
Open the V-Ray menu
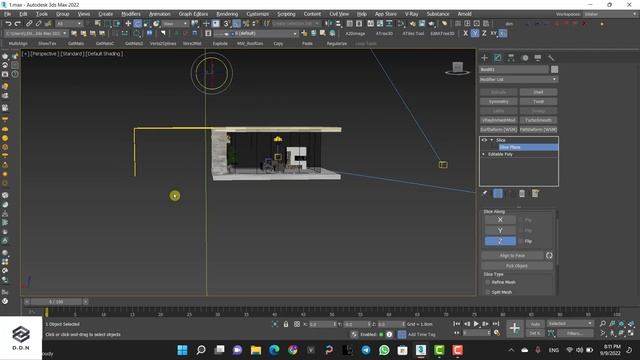[x=411, y=14]
